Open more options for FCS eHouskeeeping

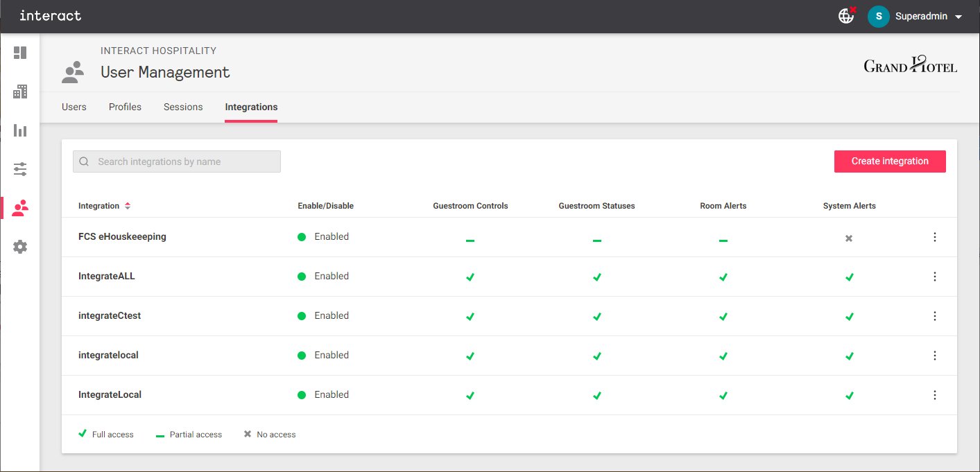click(935, 237)
